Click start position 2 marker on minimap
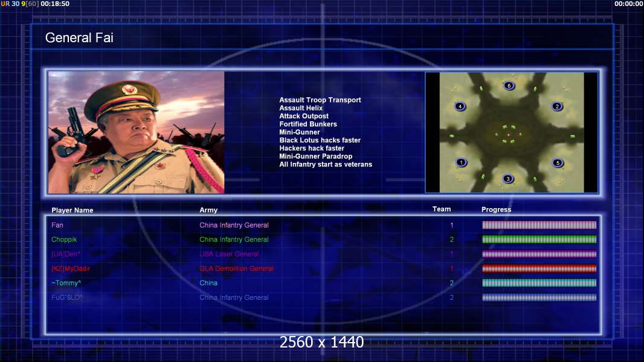Image resolution: width=644 pixels, height=362 pixels. [557, 106]
